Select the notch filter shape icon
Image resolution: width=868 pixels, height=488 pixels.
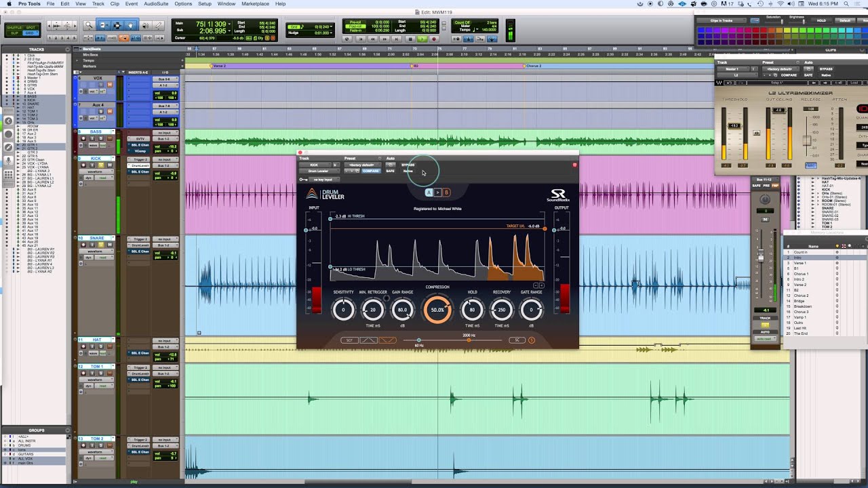tap(387, 340)
